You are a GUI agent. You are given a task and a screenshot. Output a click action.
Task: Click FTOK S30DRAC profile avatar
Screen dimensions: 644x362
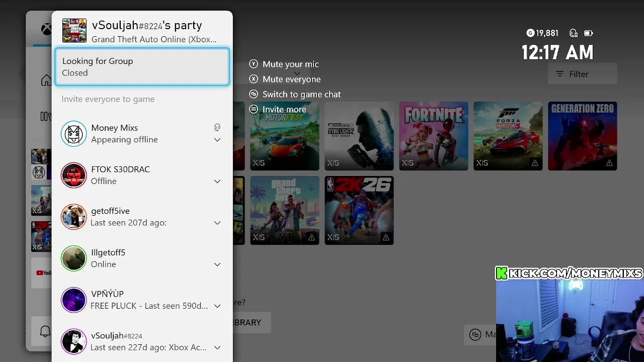(x=74, y=175)
